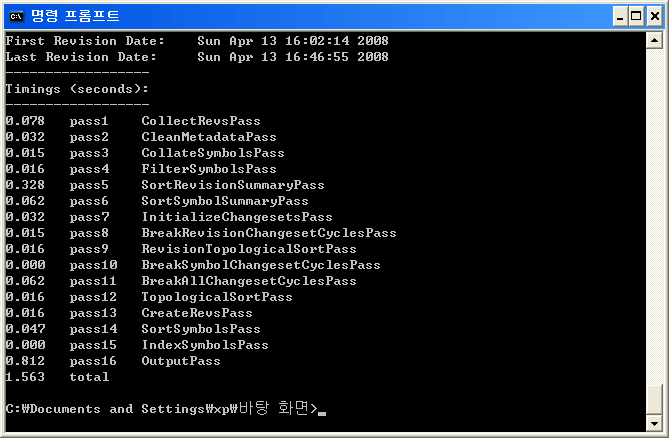
Task: Click the pass10 label
Action: point(93,265)
